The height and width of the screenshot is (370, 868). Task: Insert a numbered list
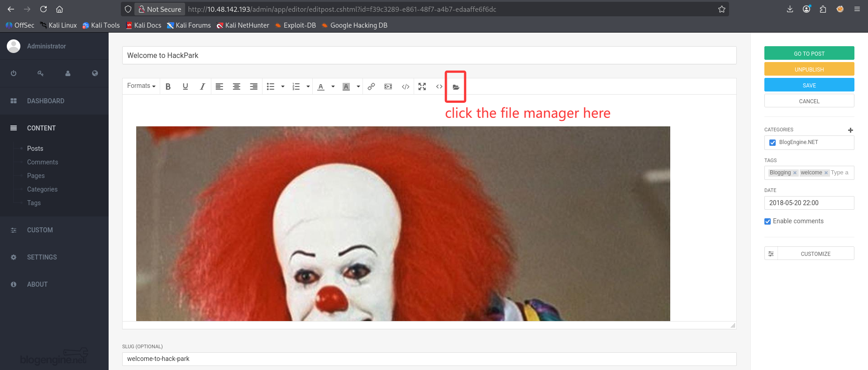click(x=296, y=86)
